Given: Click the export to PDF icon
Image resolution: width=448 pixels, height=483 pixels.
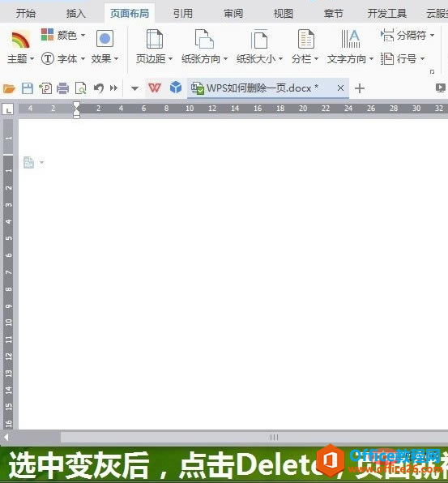Looking at the screenshot, I should coord(45,88).
